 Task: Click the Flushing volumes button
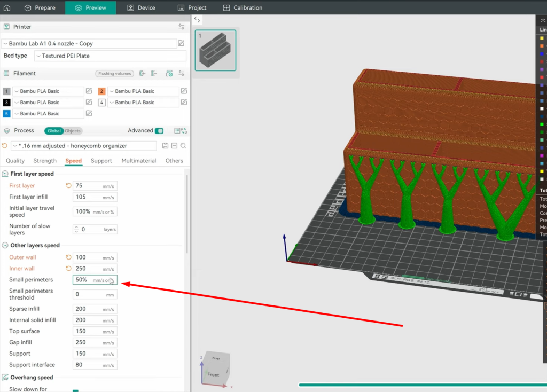pos(114,74)
